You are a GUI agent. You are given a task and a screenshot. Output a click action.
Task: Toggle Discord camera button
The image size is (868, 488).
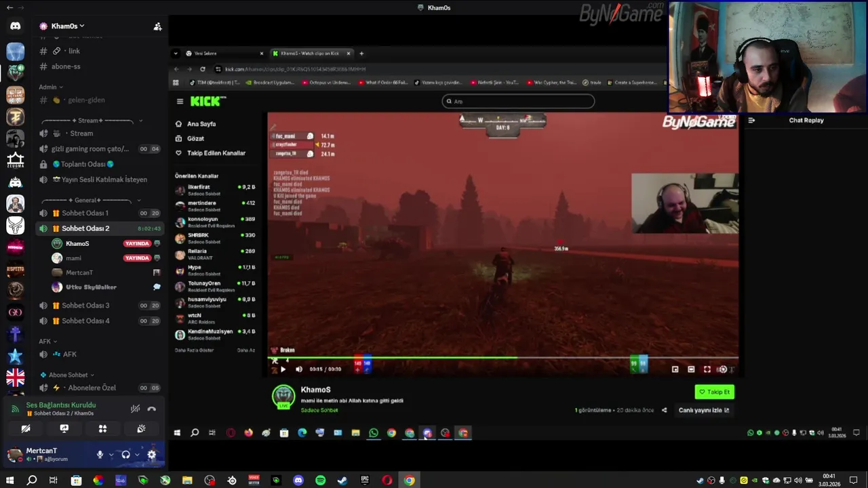[x=26, y=428]
